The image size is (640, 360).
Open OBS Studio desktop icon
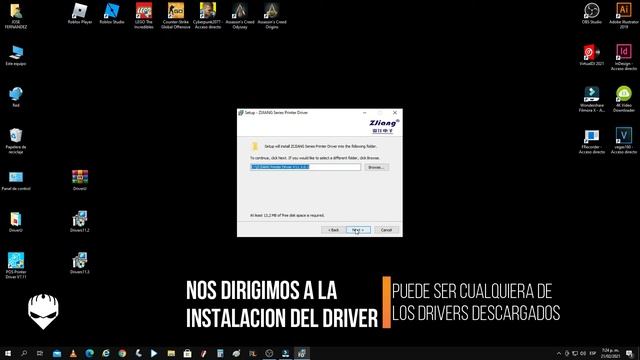[x=592, y=13]
